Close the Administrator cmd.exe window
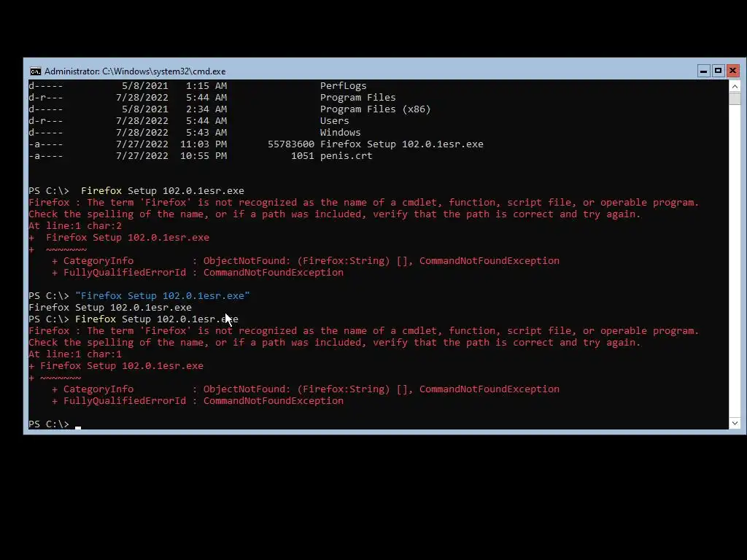The image size is (747, 560). tap(732, 71)
